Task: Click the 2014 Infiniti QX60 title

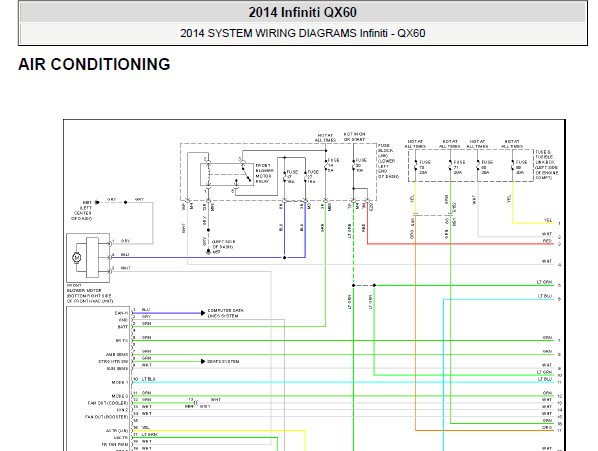Action: point(303,12)
